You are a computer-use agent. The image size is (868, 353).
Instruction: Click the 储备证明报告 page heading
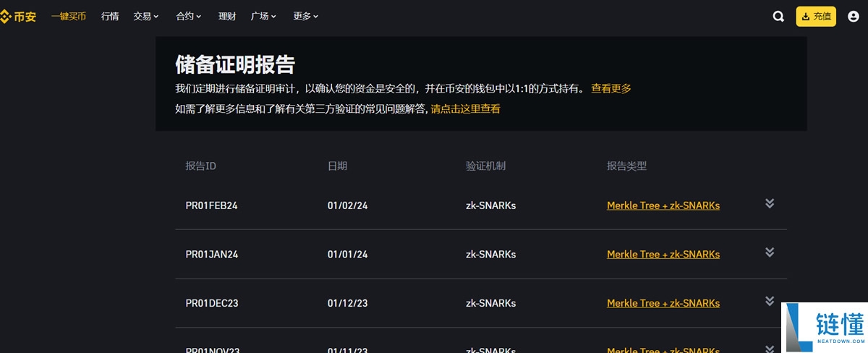point(235,64)
